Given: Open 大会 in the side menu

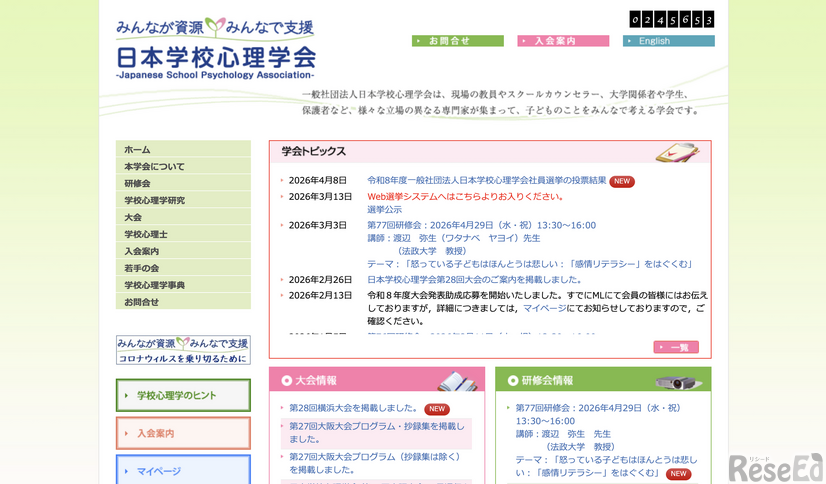Looking at the screenshot, I should coord(183,216).
